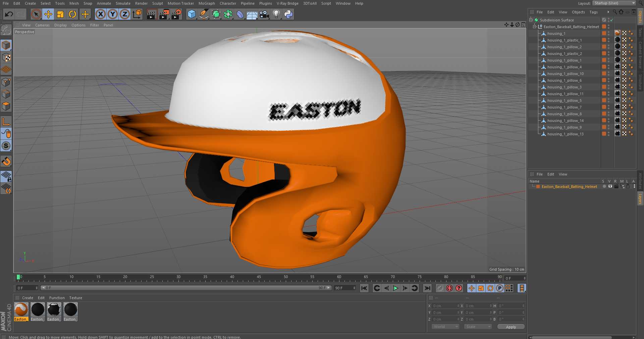Go to start of animation

(x=364, y=288)
